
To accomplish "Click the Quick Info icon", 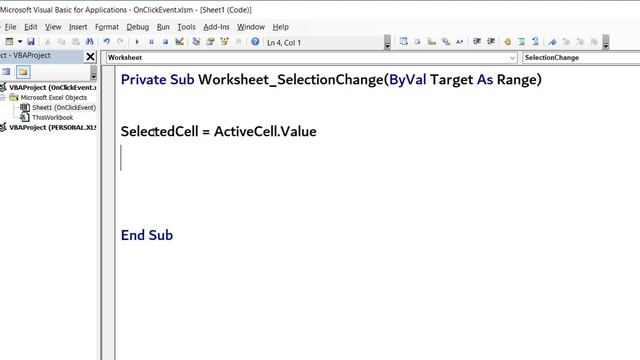I will click(431, 42).
